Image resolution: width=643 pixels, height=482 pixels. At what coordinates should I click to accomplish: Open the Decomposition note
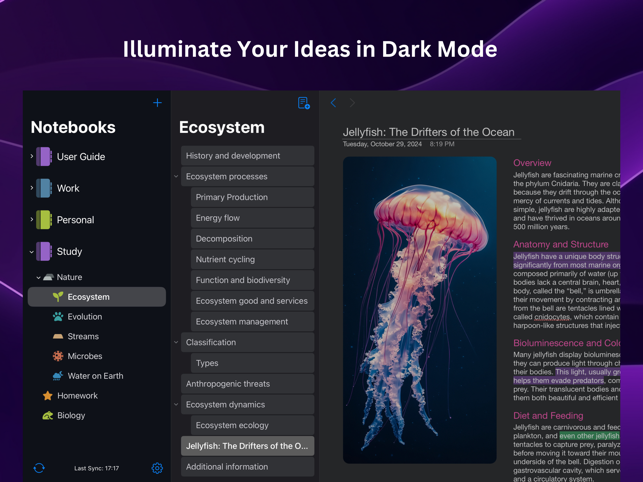[x=252, y=238]
